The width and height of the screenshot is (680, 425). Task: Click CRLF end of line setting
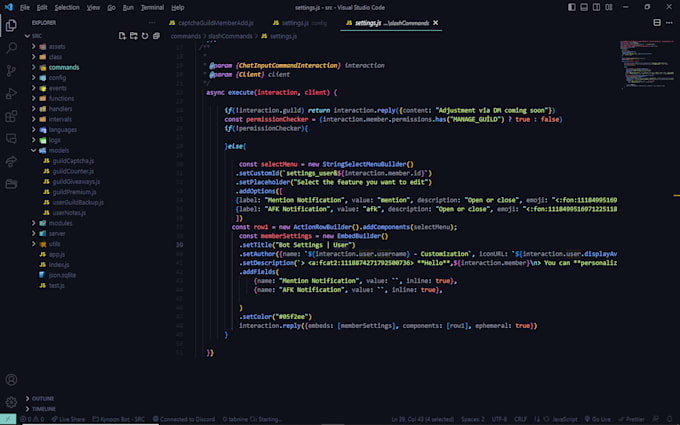520,419
